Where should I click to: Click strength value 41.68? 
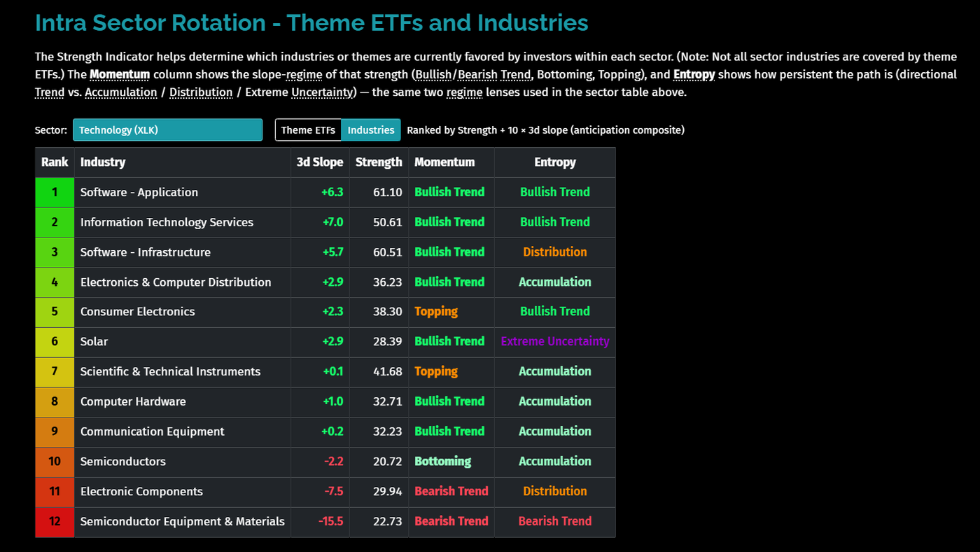pyautogui.click(x=388, y=371)
